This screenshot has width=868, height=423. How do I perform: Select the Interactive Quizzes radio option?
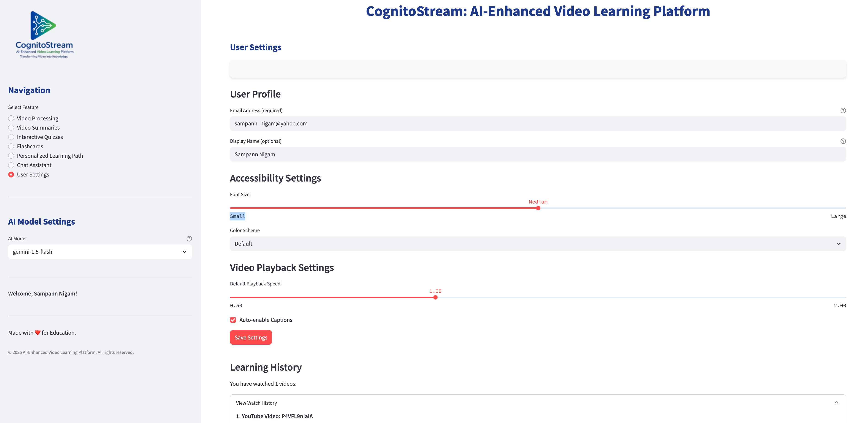pyautogui.click(x=11, y=137)
